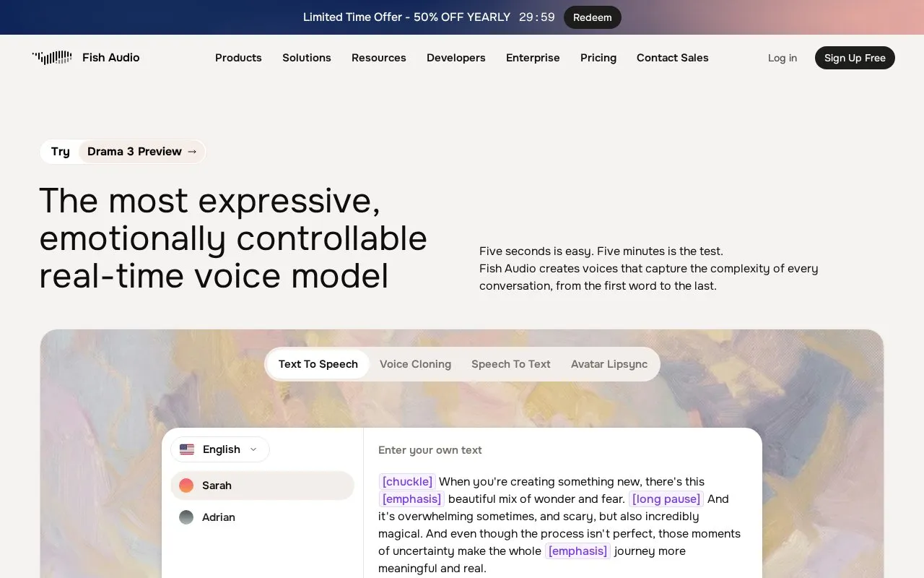Click the Fish Audio brand name
This screenshot has width=924, height=578.
click(111, 58)
